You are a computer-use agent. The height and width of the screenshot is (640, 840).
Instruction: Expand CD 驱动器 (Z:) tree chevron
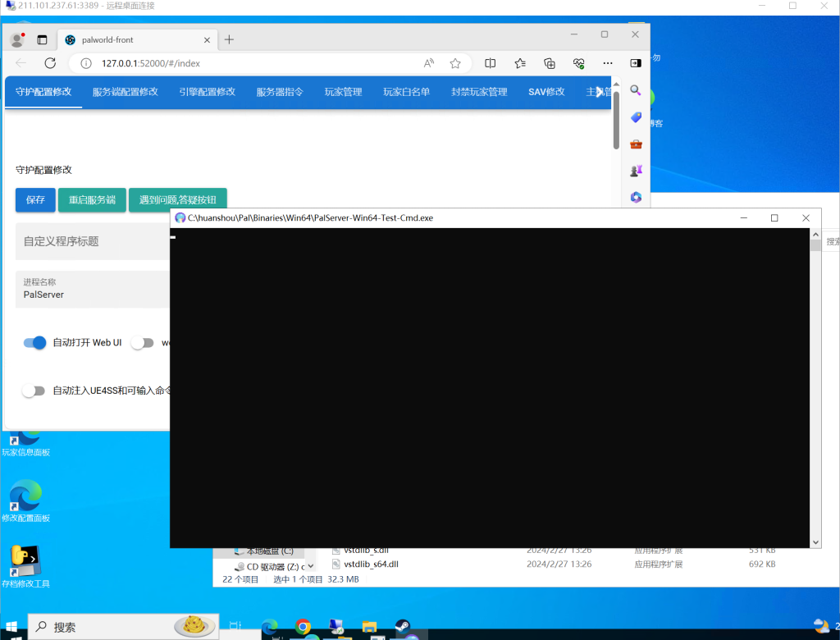tap(311, 566)
